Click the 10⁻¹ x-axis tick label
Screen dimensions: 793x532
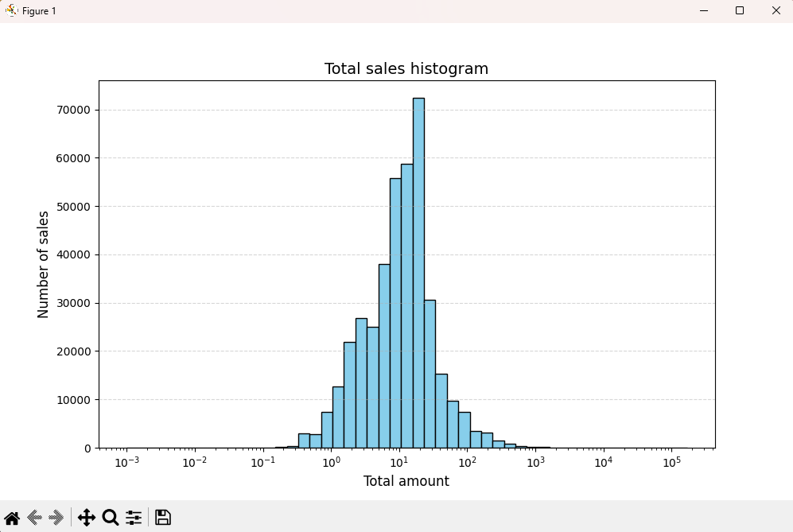pos(263,462)
